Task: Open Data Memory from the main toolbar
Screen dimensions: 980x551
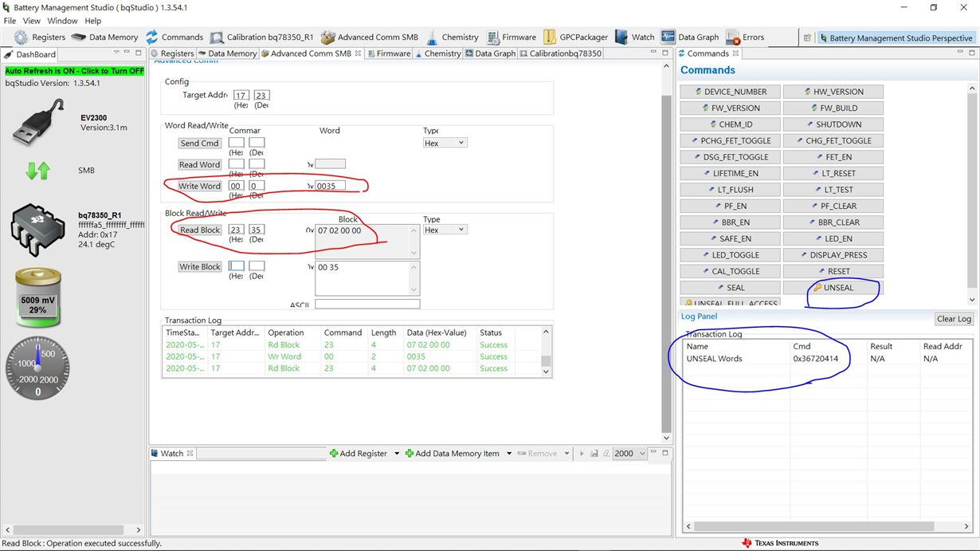Action: coord(105,37)
